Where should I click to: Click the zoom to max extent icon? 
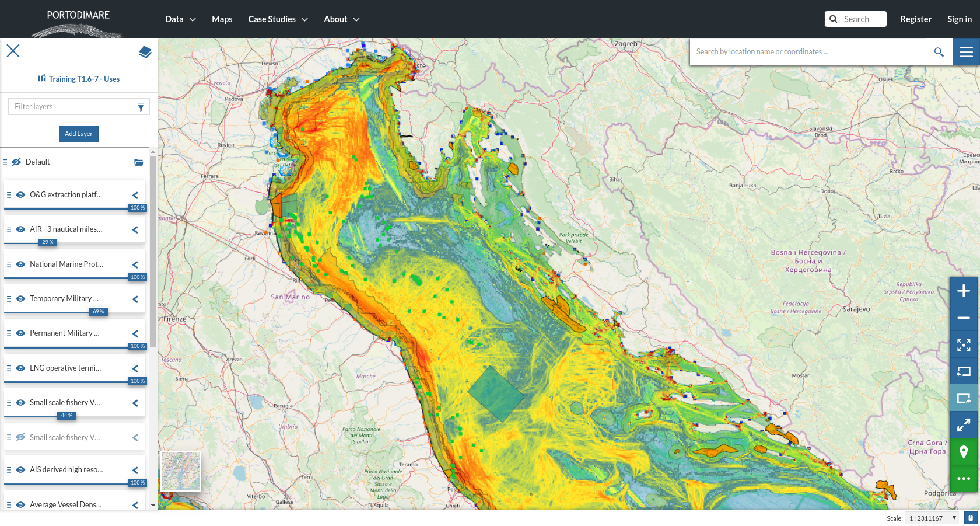(964, 345)
